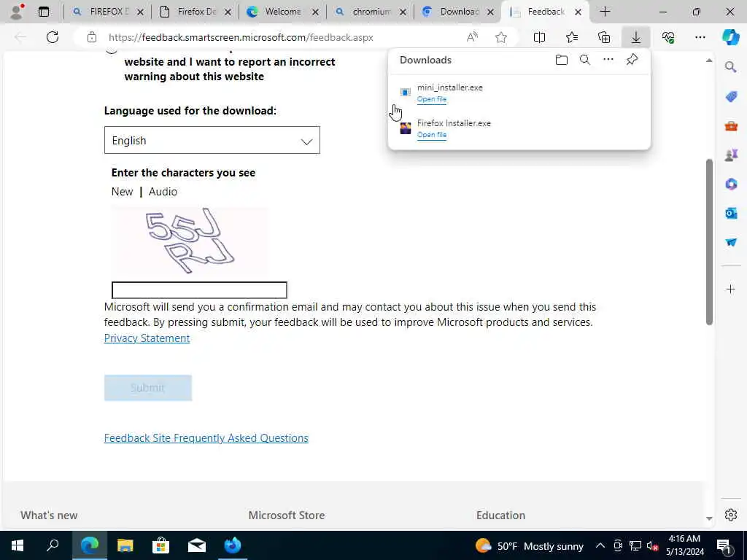Switch to FIREFOX search tab
747x560 pixels.
(x=108, y=12)
